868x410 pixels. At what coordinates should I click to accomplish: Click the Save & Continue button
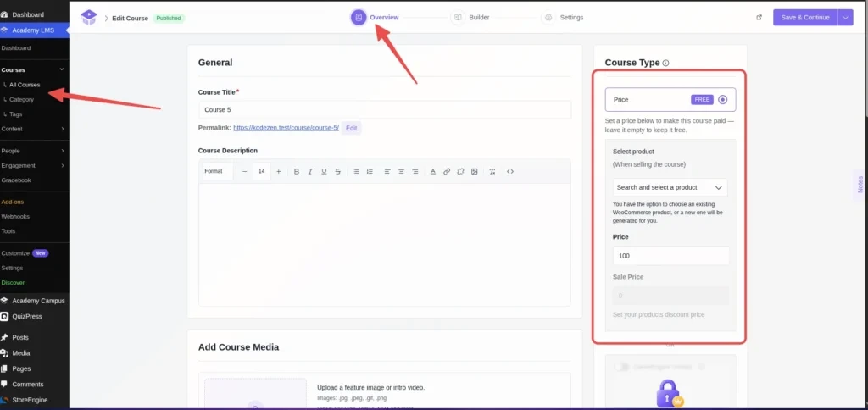click(x=805, y=18)
